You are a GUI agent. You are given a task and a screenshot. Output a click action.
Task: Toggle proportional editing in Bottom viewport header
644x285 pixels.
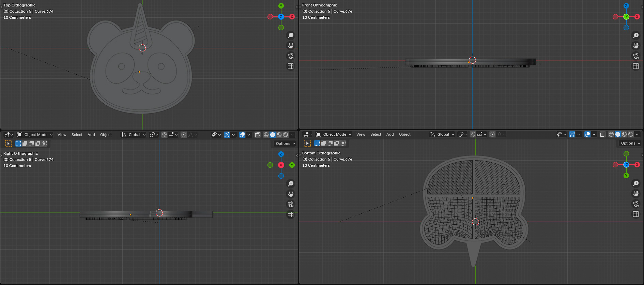492,134
